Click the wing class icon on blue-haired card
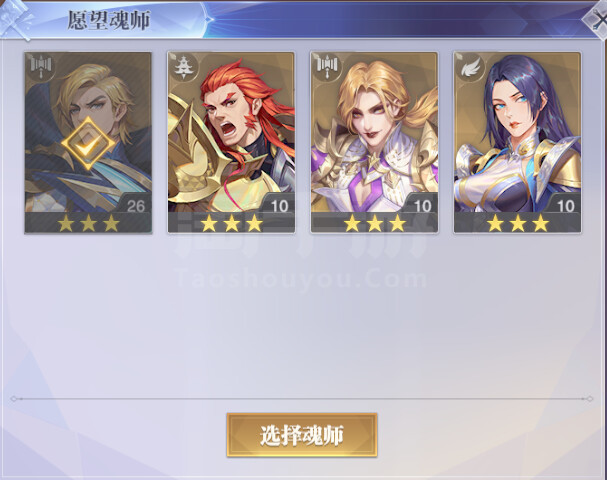Image resolution: width=607 pixels, height=480 pixels. pos(469,68)
